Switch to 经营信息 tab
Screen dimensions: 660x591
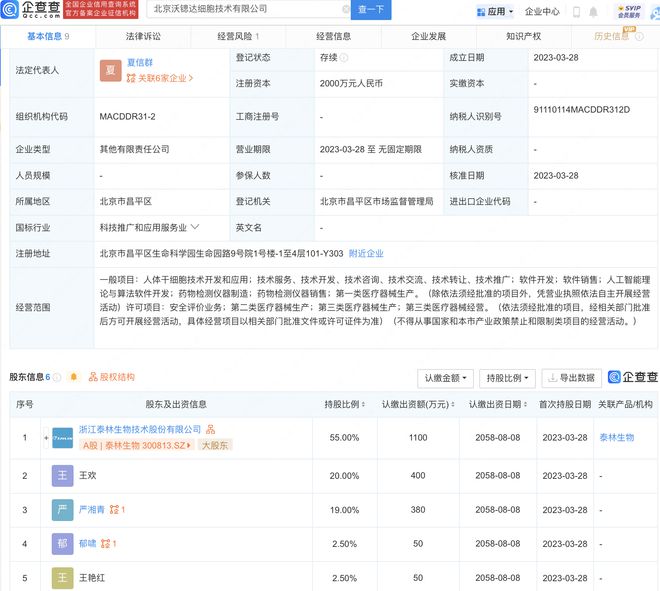click(333, 37)
